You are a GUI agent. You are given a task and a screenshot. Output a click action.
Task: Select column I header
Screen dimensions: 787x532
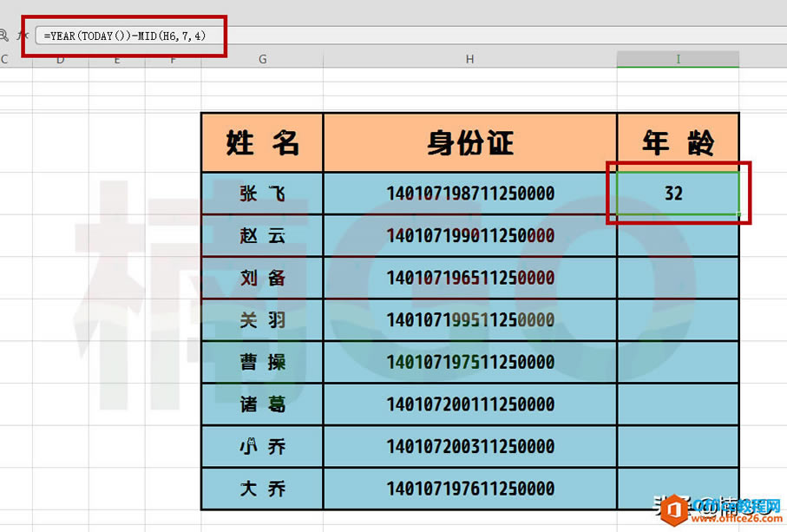(x=678, y=59)
